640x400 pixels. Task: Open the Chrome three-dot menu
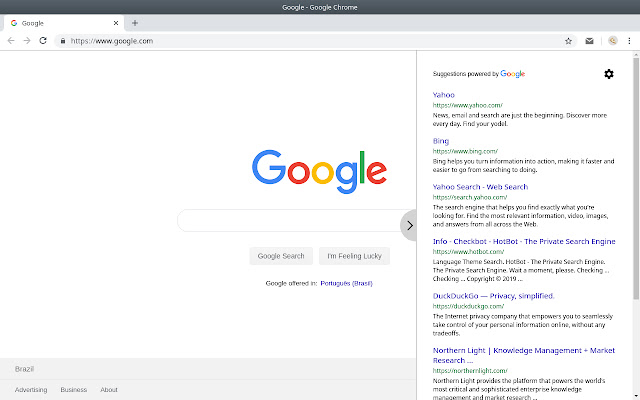coord(629,41)
